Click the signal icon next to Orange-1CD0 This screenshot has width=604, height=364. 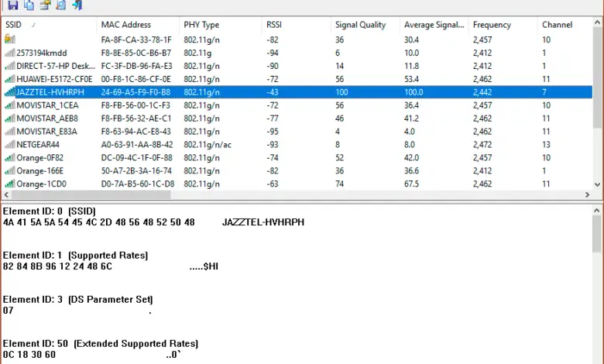[9, 184]
